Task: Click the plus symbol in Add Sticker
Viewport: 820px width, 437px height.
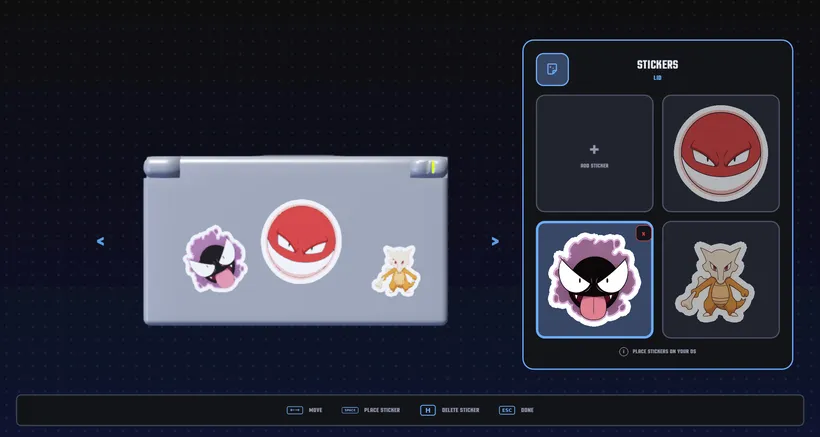Action: tap(594, 150)
